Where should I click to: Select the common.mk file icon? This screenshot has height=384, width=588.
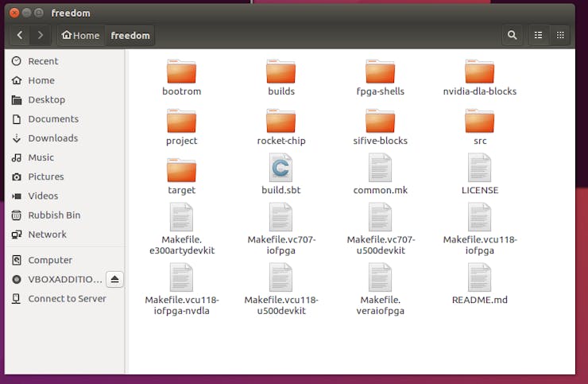click(x=381, y=168)
